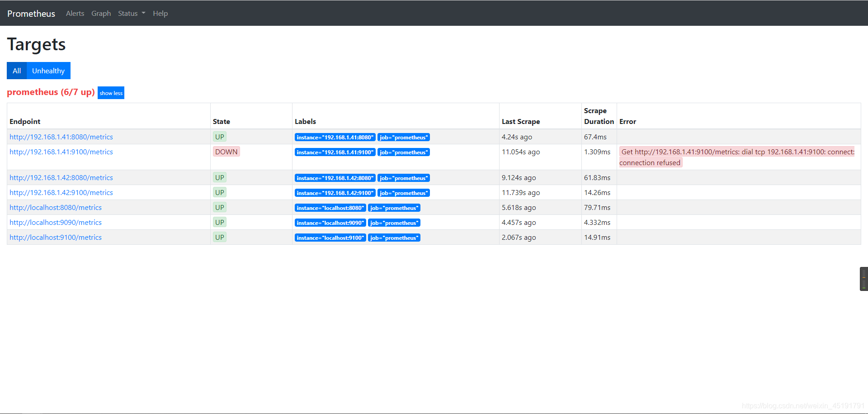Click the job label in the 192.168.1.41:9100 row
Image resolution: width=868 pixels, height=414 pixels.
point(404,152)
